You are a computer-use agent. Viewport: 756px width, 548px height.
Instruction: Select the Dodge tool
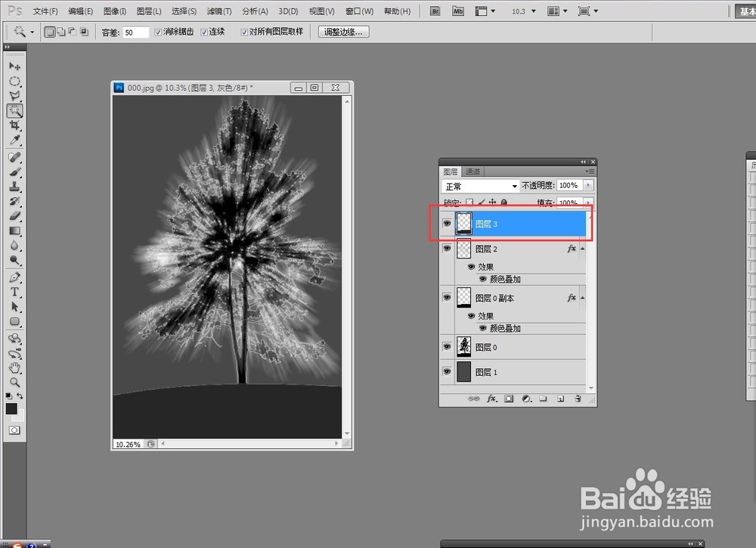pyautogui.click(x=14, y=261)
